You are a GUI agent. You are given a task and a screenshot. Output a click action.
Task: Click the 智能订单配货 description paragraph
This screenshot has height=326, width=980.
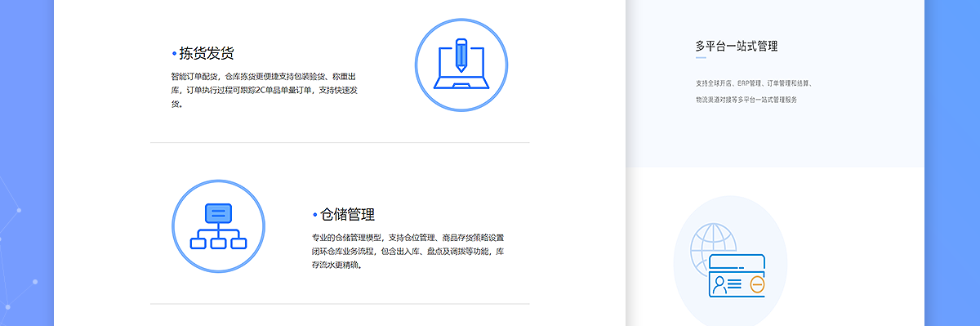point(265,90)
